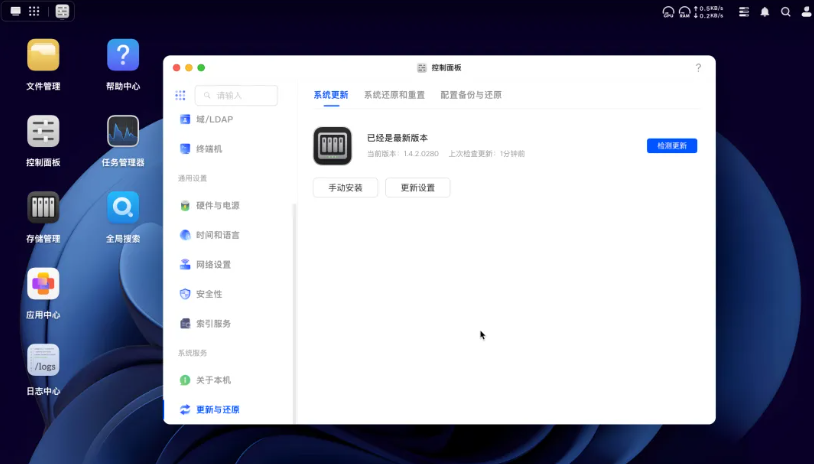This screenshot has height=464, width=814.
Task: Minimize 控制面板 with yellow button
Action: [x=189, y=67]
